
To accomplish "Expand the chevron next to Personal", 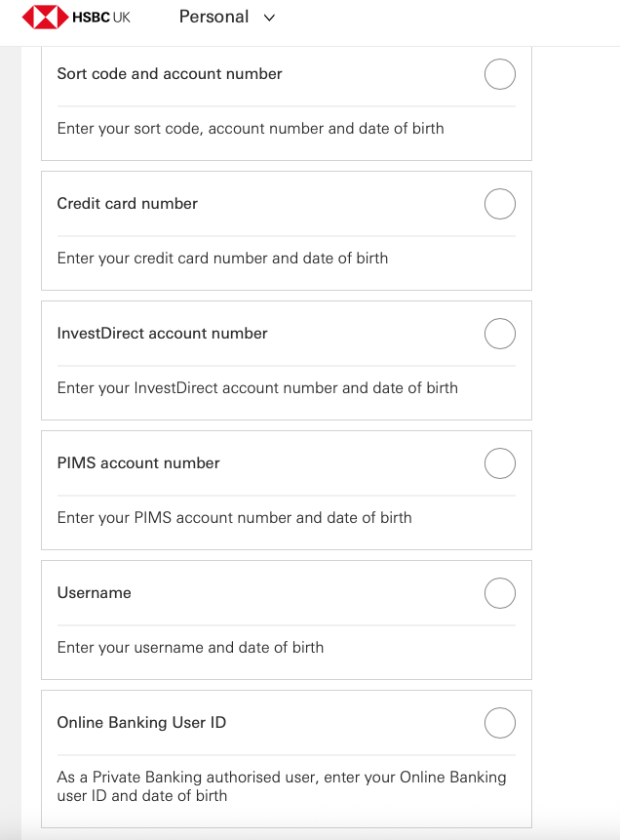I will pos(270,18).
